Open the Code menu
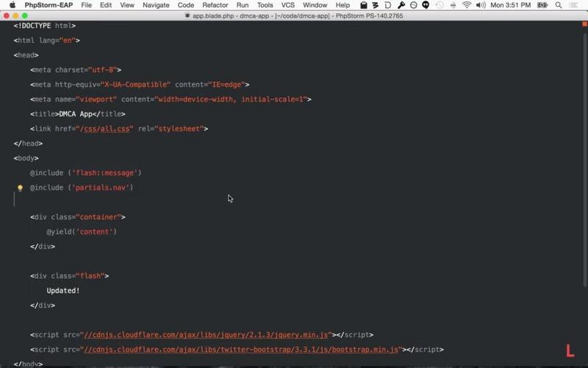The width and height of the screenshot is (588, 368). coord(186,5)
